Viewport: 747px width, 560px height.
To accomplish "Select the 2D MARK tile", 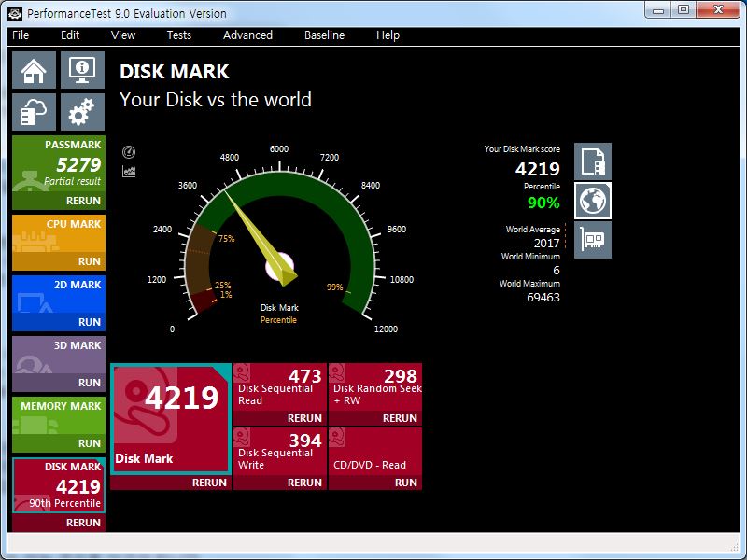I will pyautogui.click(x=59, y=295).
